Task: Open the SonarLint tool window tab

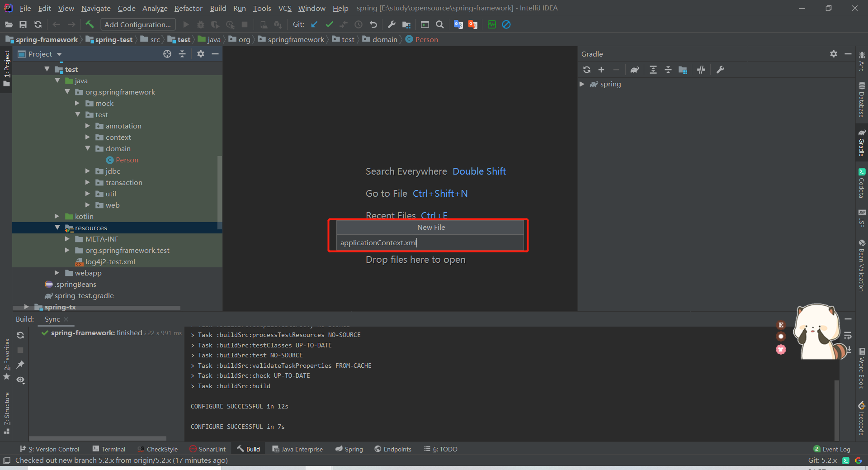Action: tap(208, 449)
